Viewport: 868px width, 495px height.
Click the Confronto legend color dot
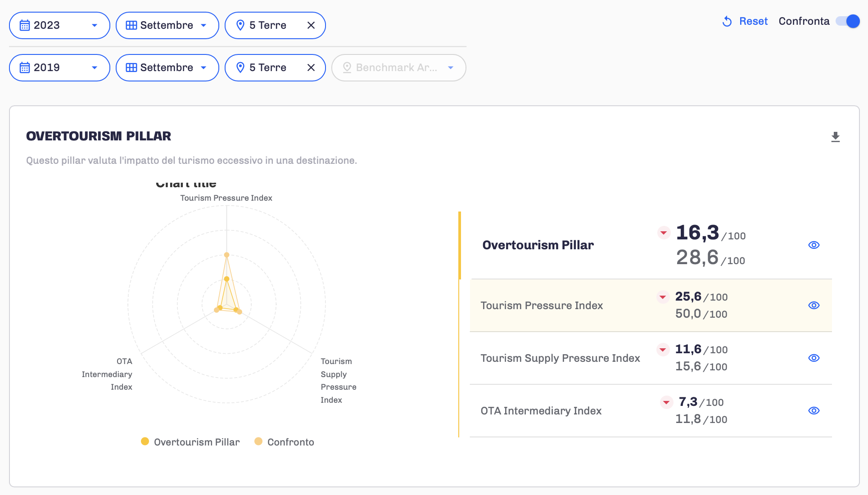click(258, 441)
